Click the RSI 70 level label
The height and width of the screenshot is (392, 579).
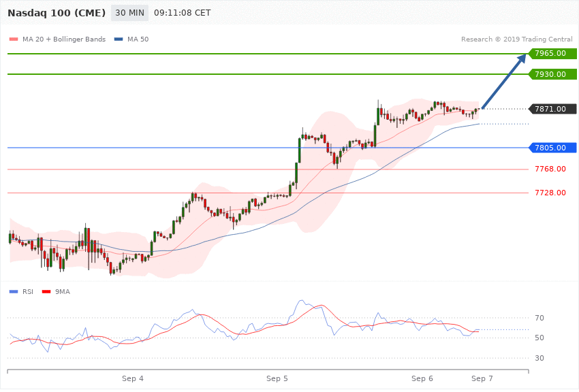[x=539, y=318]
